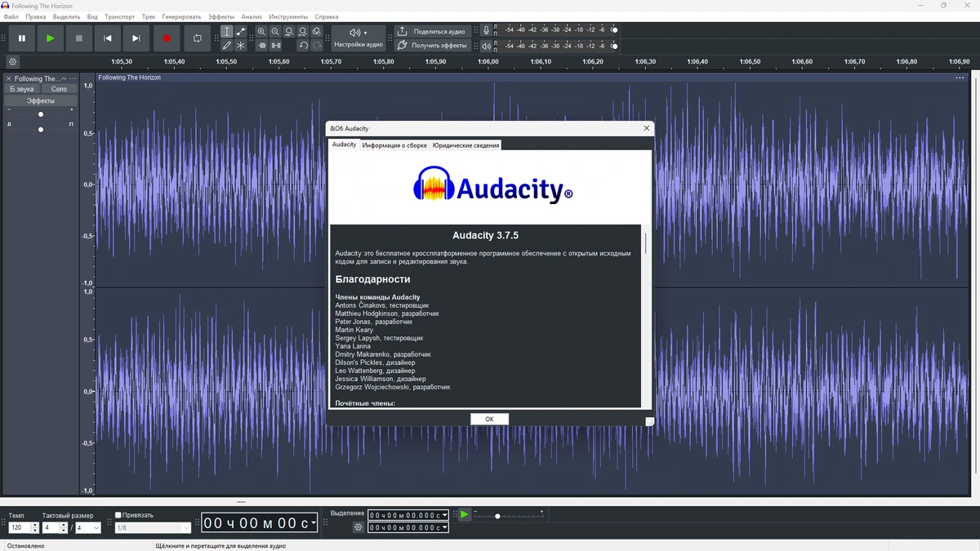Click the Zoom Out magnifier

pos(275,32)
